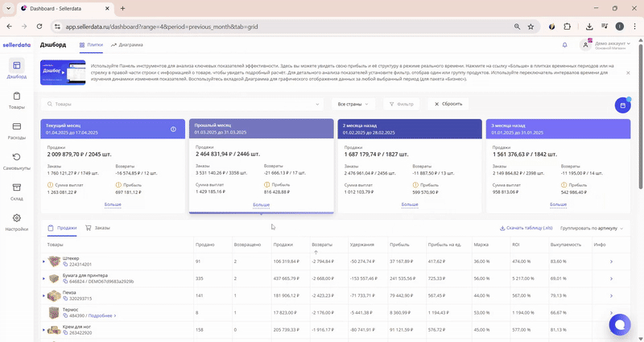This screenshot has width=644, height=342.
Task: Click the Сбросить button
Action: (448, 105)
